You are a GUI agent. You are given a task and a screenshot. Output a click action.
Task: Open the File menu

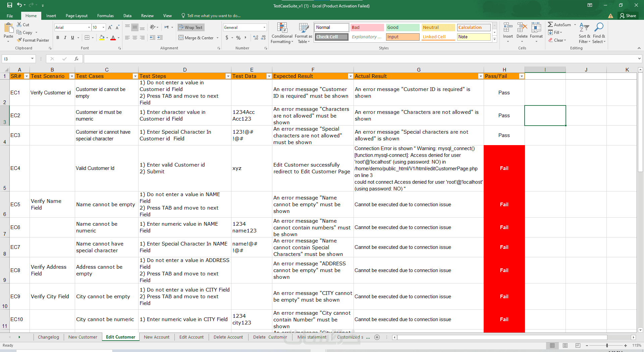[10, 16]
